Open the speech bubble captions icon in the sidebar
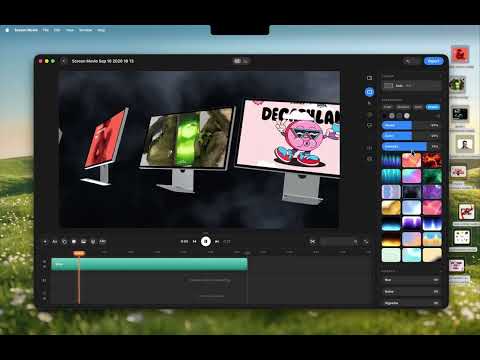This screenshot has width=480, height=360. point(369,125)
